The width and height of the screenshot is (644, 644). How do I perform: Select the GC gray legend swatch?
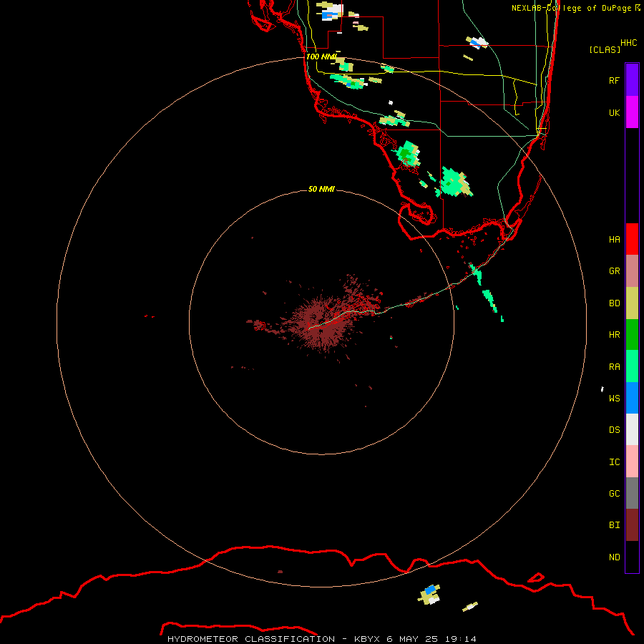click(x=632, y=493)
